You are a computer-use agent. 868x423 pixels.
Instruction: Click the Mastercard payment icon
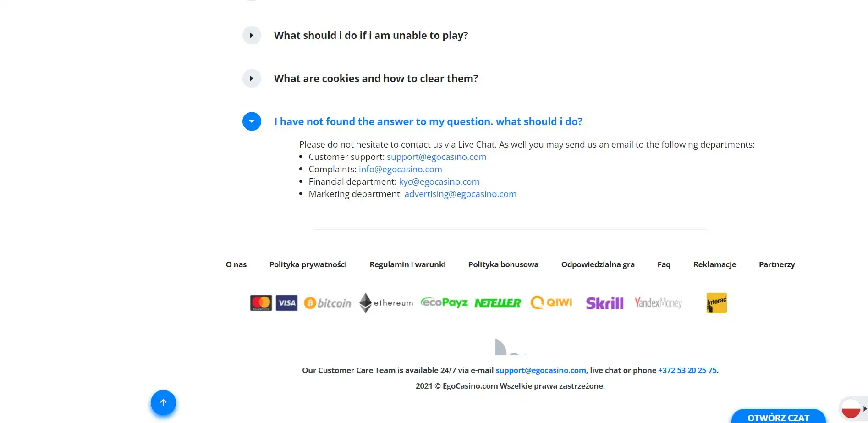261,303
